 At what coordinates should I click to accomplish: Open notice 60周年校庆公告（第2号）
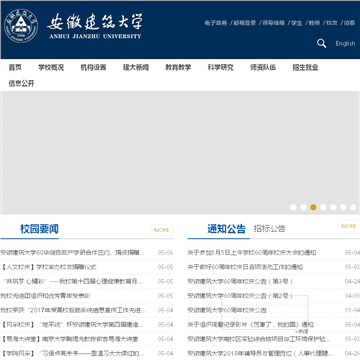[240, 296]
